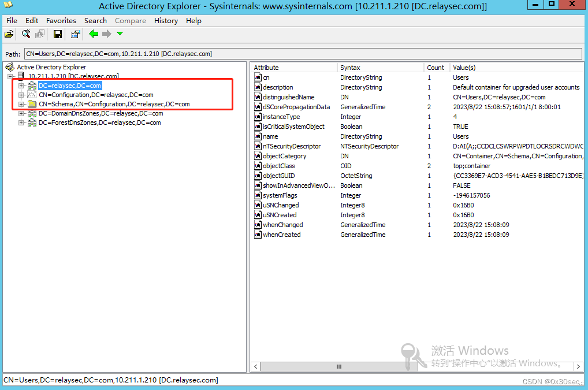Click the dSCorePropagationData attribute icon
Image resolution: width=588 pixels, height=390 pixels.
[258, 107]
